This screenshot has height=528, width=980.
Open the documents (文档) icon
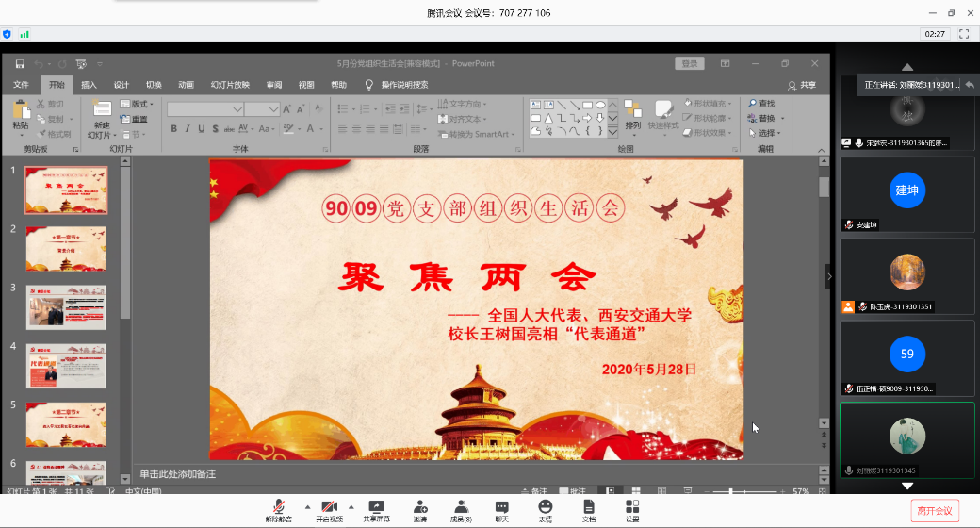589,507
